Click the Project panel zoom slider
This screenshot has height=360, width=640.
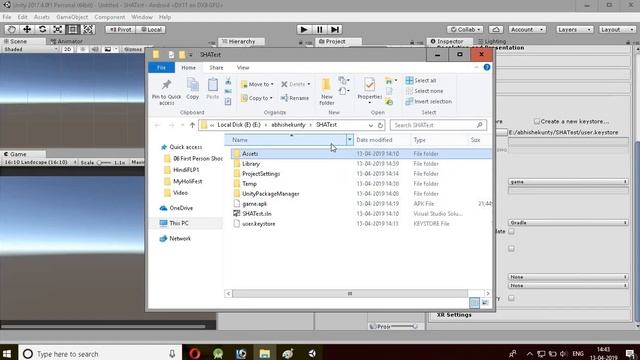403,327
